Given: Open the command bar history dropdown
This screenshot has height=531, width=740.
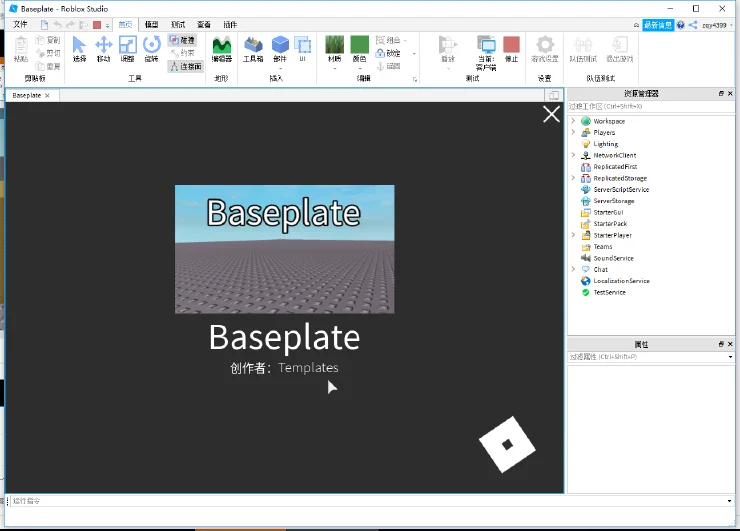Looking at the screenshot, I should pyautogui.click(x=729, y=501).
